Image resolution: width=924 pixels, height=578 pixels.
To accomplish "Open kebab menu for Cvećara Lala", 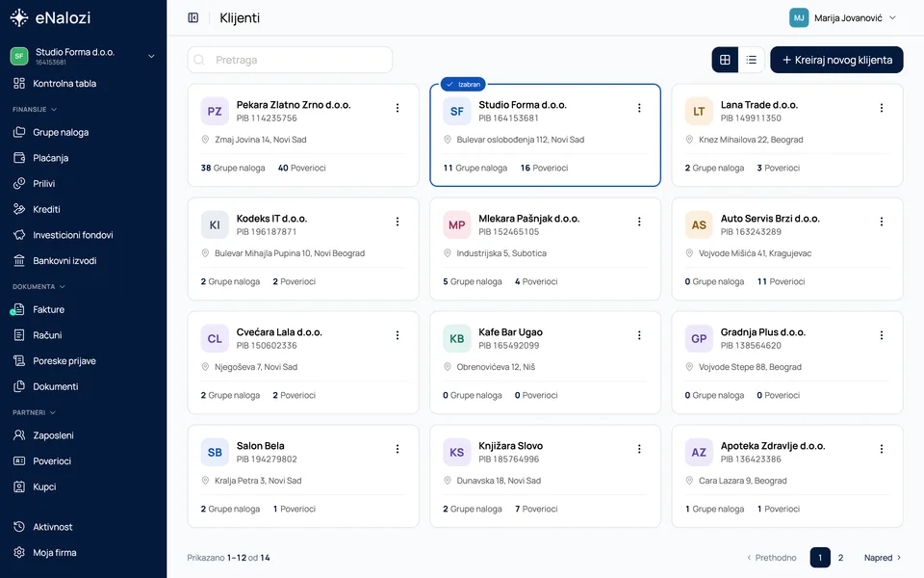I will [x=398, y=335].
